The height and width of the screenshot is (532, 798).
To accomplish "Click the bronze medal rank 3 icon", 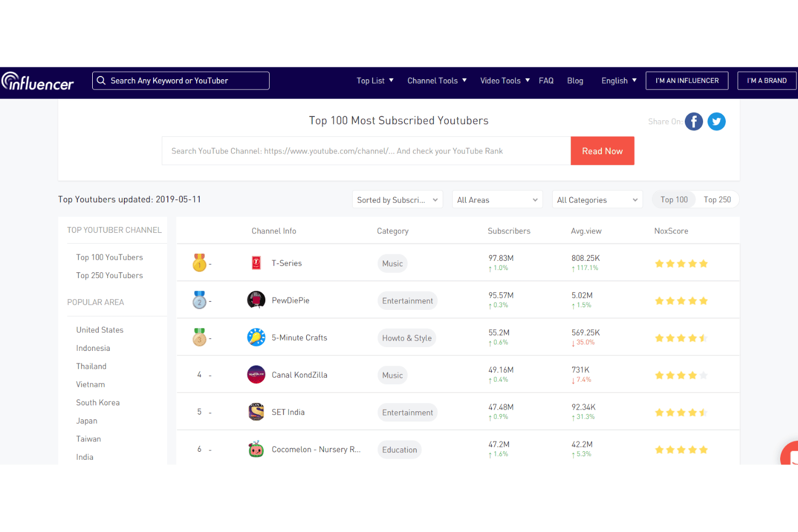I will 200,337.
